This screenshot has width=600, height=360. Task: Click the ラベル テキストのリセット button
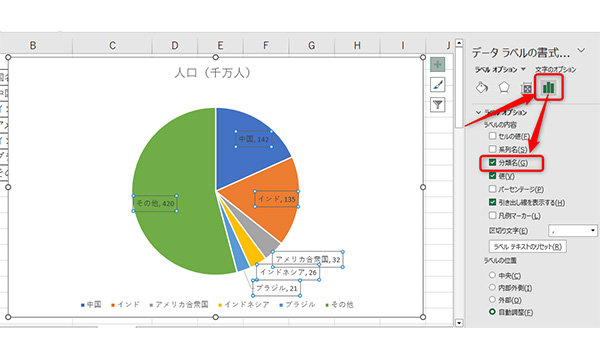(528, 247)
